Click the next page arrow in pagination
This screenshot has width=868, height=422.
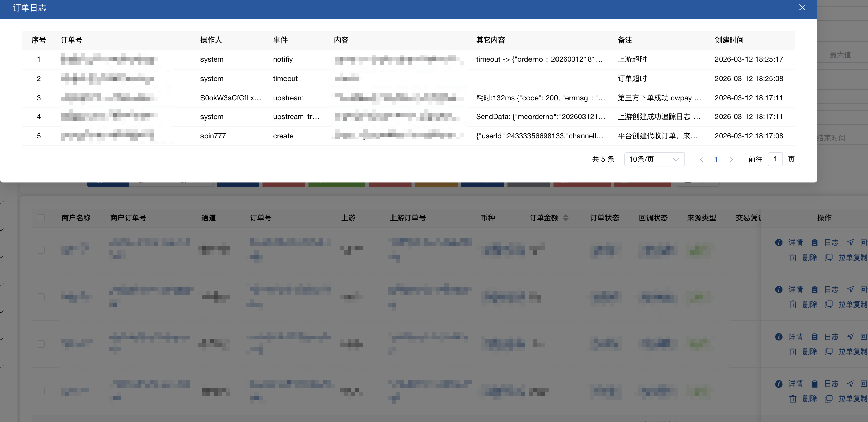(731, 159)
